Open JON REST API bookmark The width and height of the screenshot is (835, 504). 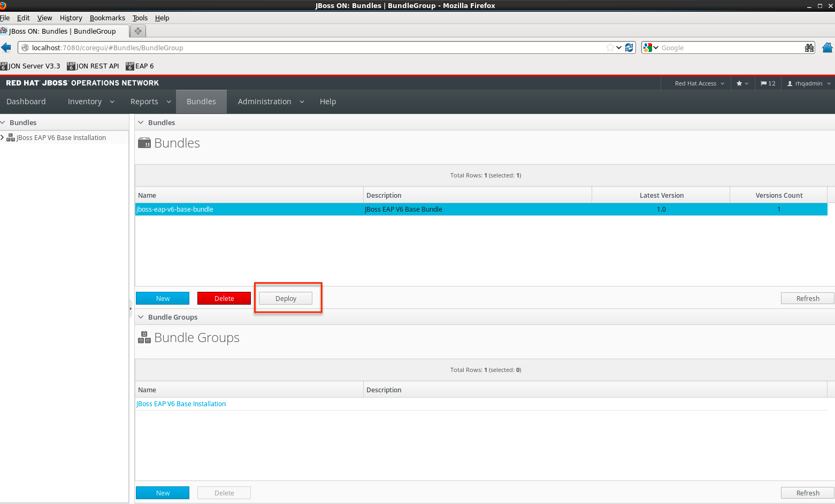pyautogui.click(x=93, y=66)
